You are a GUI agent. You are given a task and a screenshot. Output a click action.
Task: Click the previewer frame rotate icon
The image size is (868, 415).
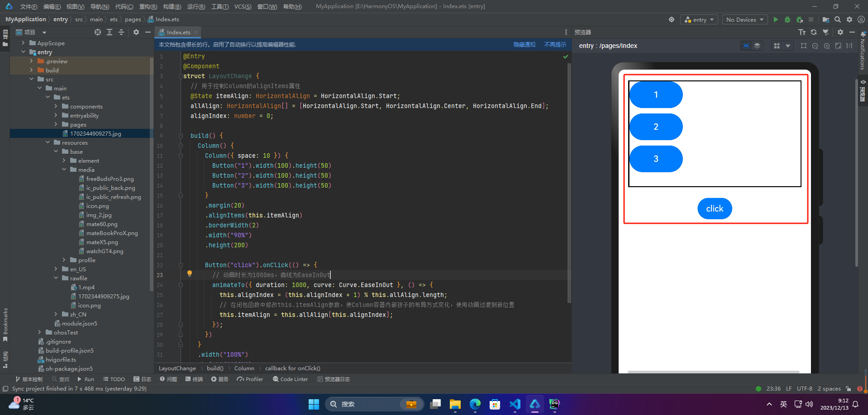pyautogui.click(x=804, y=46)
